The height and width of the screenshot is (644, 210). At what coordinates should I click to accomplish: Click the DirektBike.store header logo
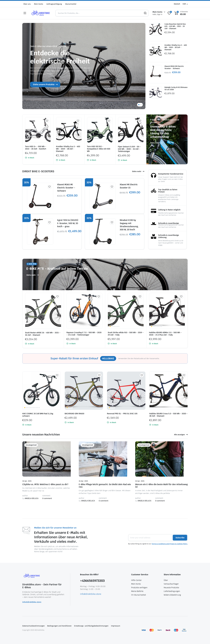41,13
